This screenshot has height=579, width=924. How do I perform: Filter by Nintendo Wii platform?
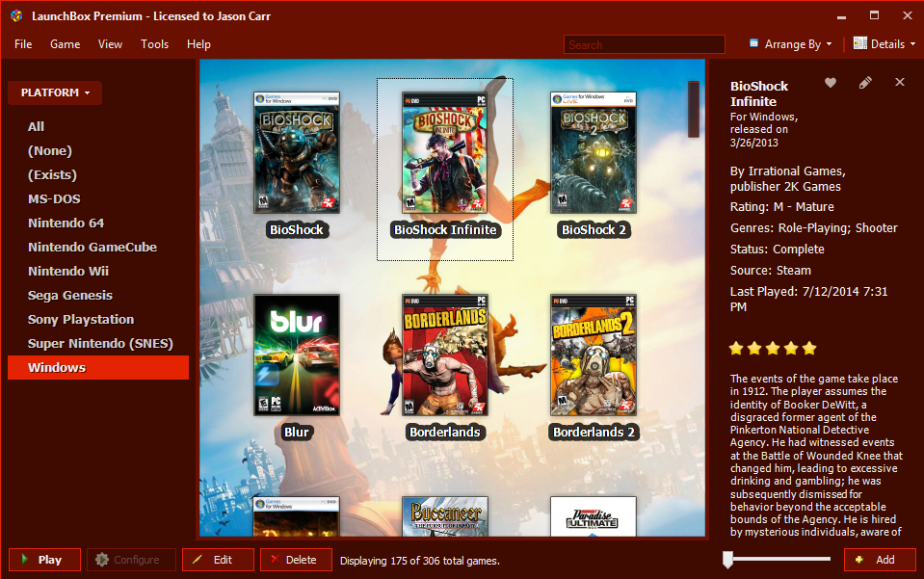tap(68, 272)
